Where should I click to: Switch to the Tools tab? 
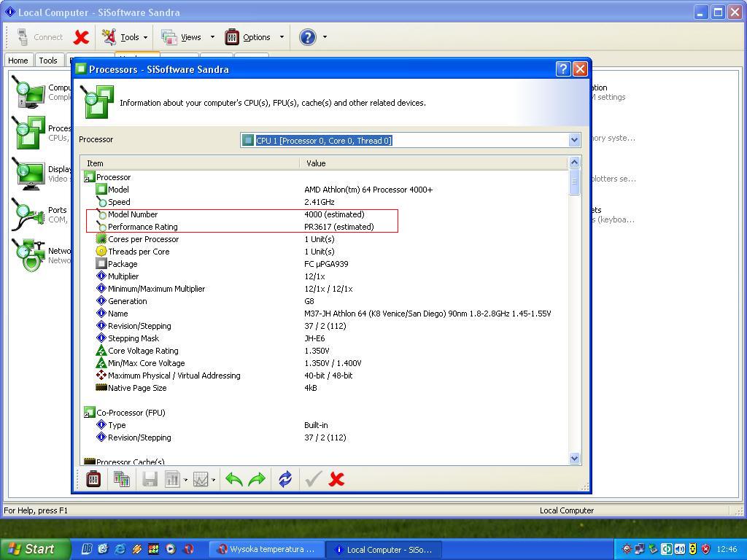48,61
